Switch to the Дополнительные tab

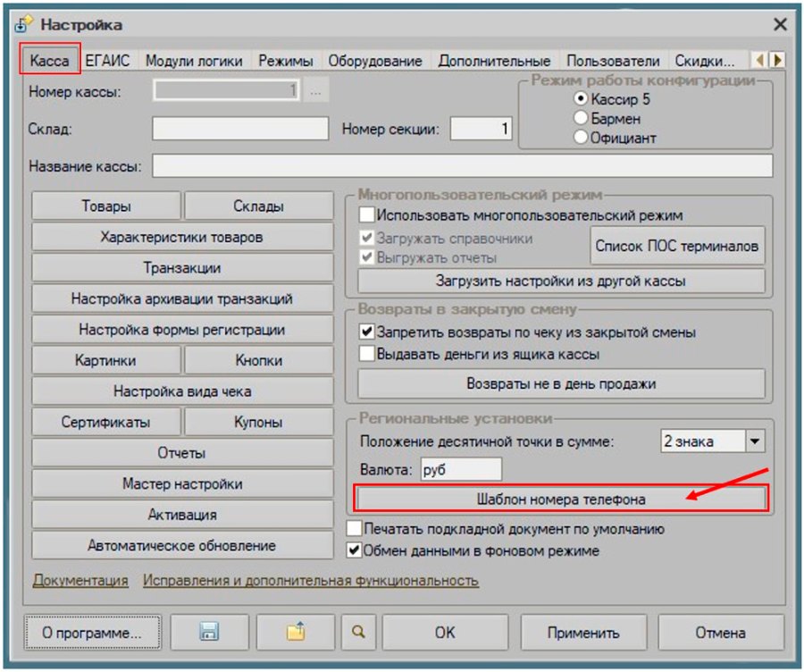(x=494, y=61)
